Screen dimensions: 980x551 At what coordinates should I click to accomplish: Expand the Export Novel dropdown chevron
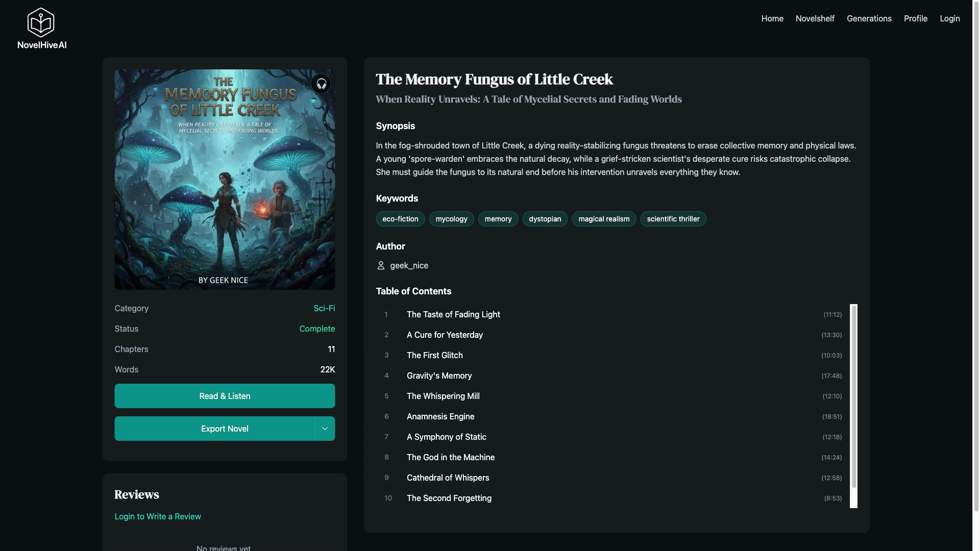tap(325, 429)
